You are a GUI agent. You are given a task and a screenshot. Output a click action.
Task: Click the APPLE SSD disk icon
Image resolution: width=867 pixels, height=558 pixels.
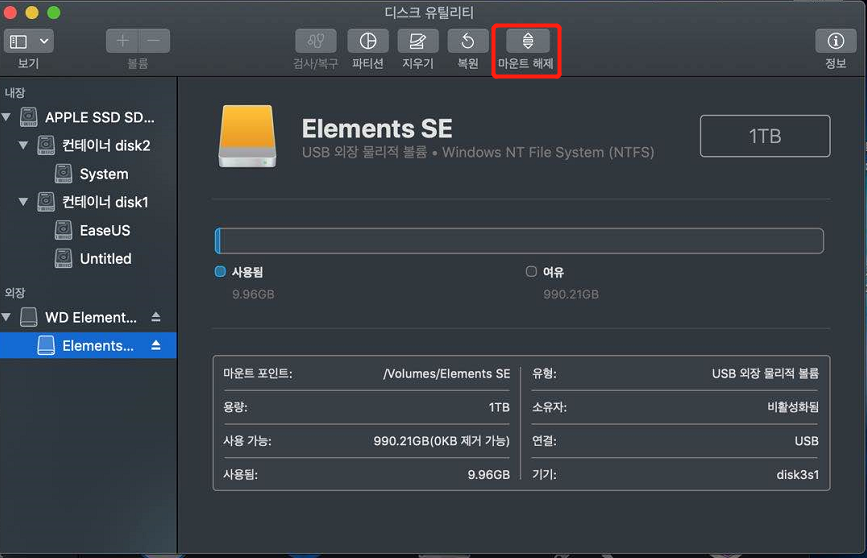click(x=29, y=117)
